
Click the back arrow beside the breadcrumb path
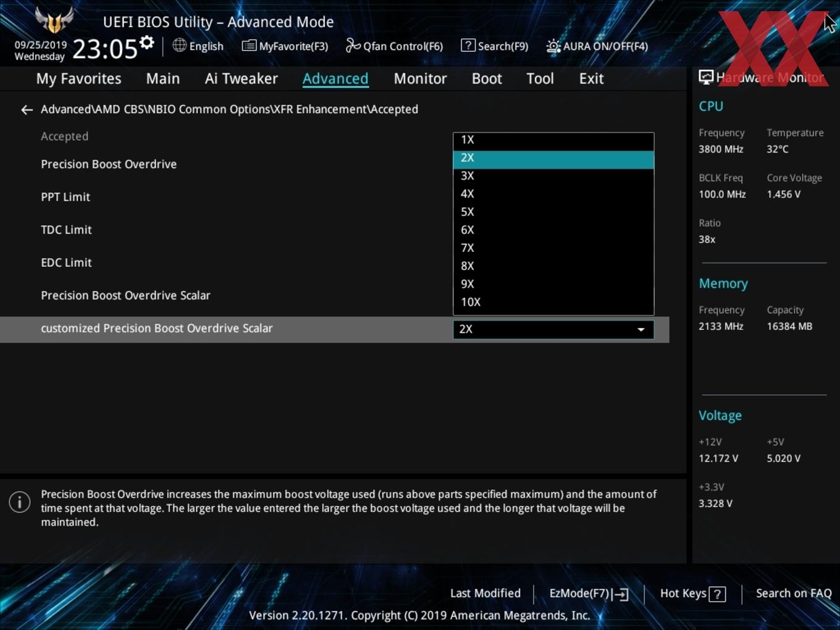[27, 110]
